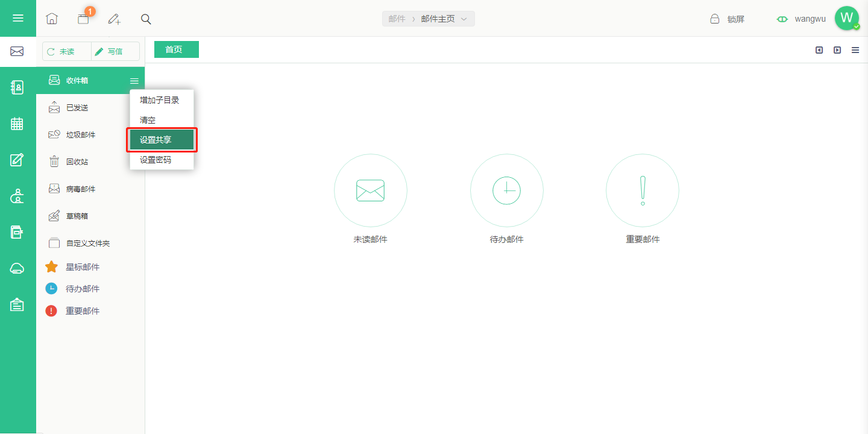The image size is (868, 434).
Task: Click the wangwu username
Action: [x=810, y=19]
